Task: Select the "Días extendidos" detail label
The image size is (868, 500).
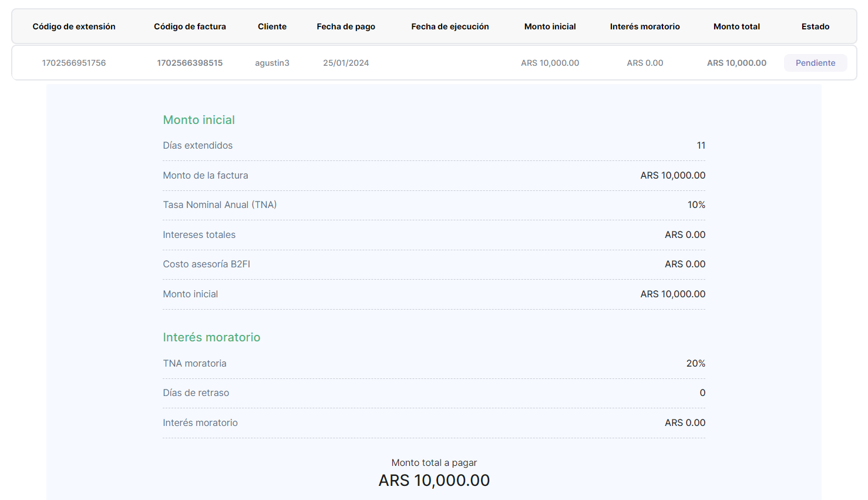Action: coord(198,146)
